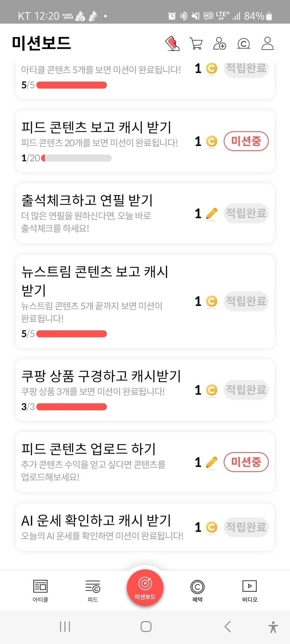Image resolution: width=290 pixels, height=644 pixels.
Task: Tap the coin icon for AI fortune mission
Action: pos(211,527)
